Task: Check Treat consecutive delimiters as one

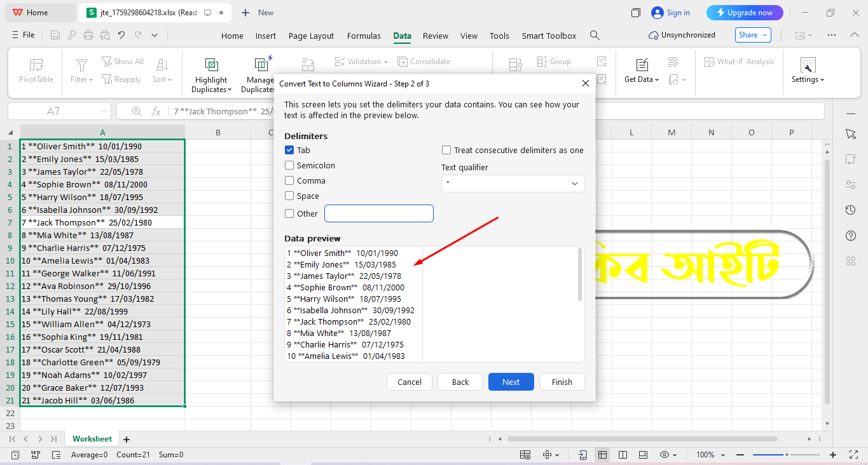Action: click(x=446, y=151)
